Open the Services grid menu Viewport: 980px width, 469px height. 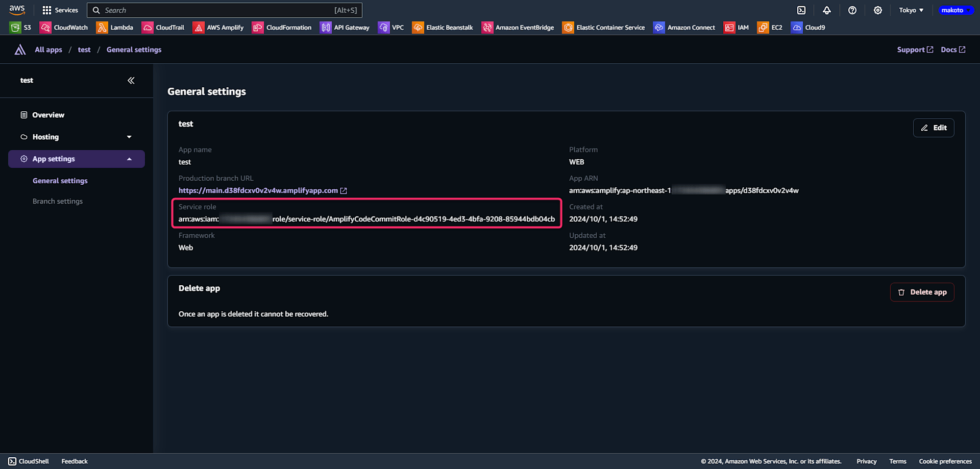[x=60, y=10]
